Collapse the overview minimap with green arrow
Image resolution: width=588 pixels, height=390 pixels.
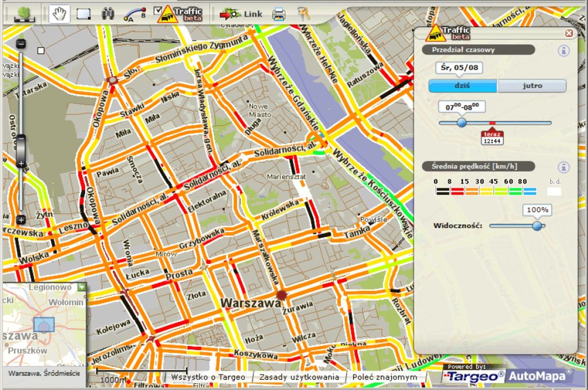82,287
